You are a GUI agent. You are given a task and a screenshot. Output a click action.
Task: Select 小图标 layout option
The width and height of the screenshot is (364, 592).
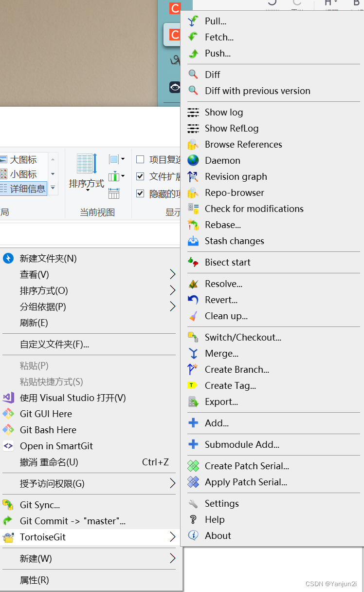point(23,174)
